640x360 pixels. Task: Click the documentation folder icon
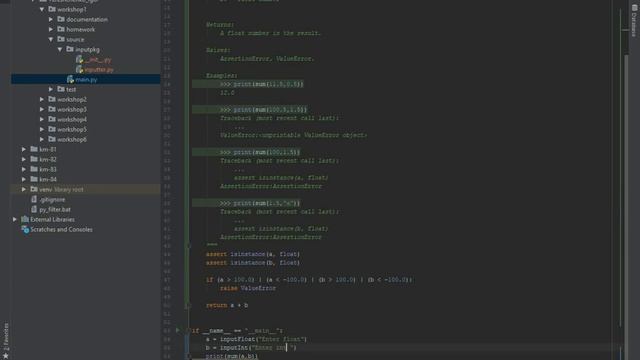61,19
